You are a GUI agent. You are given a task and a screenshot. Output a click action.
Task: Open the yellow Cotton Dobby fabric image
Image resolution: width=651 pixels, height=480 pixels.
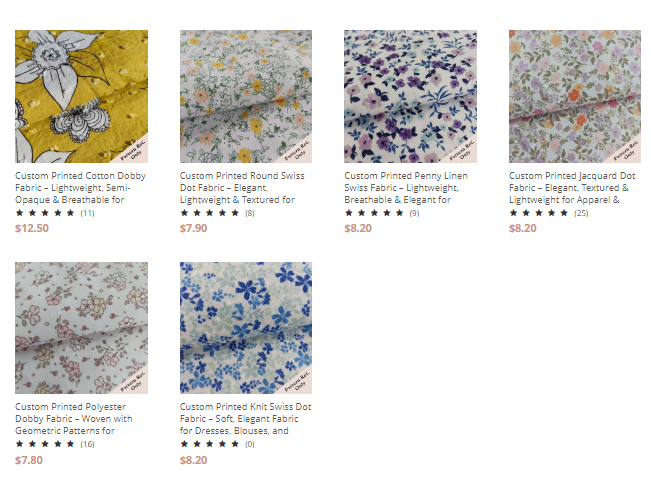pos(81,96)
